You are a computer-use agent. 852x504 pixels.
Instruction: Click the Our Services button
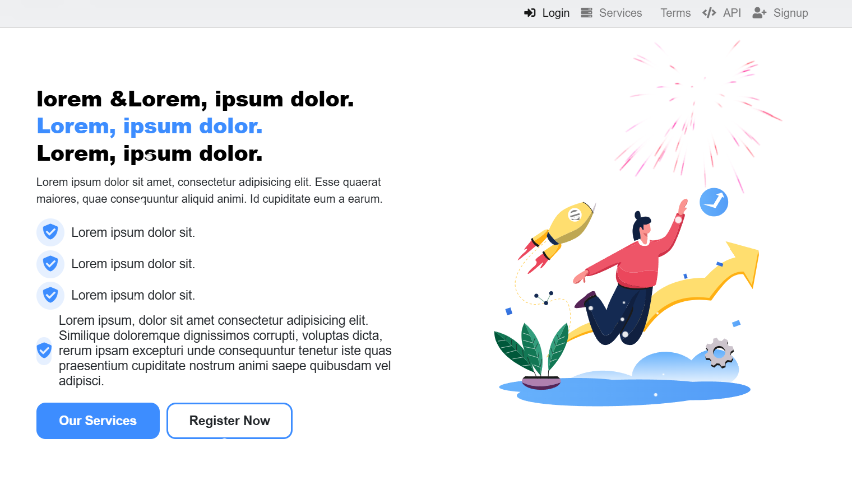98,421
